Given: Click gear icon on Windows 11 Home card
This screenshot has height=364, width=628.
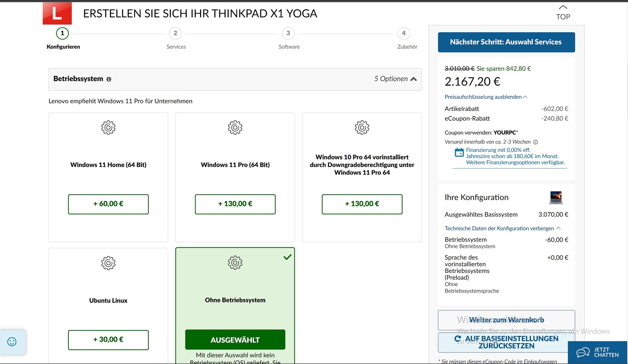Looking at the screenshot, I should (108, 128).
